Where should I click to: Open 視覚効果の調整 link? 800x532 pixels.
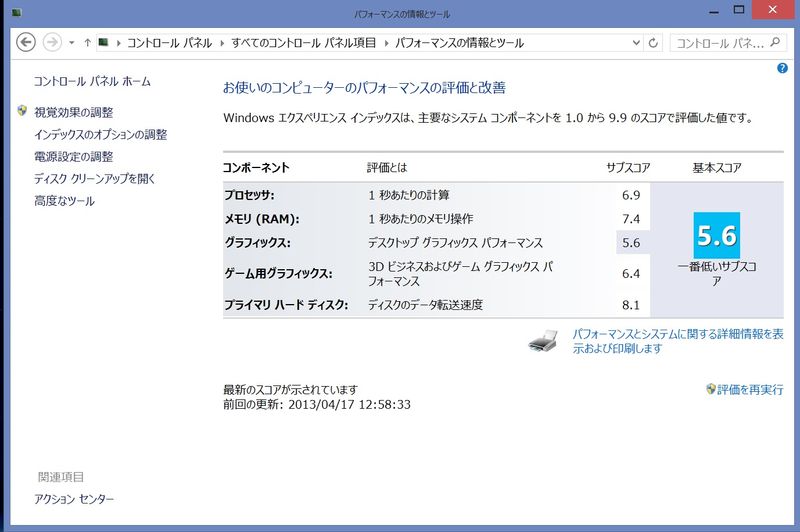click(73, 112)
